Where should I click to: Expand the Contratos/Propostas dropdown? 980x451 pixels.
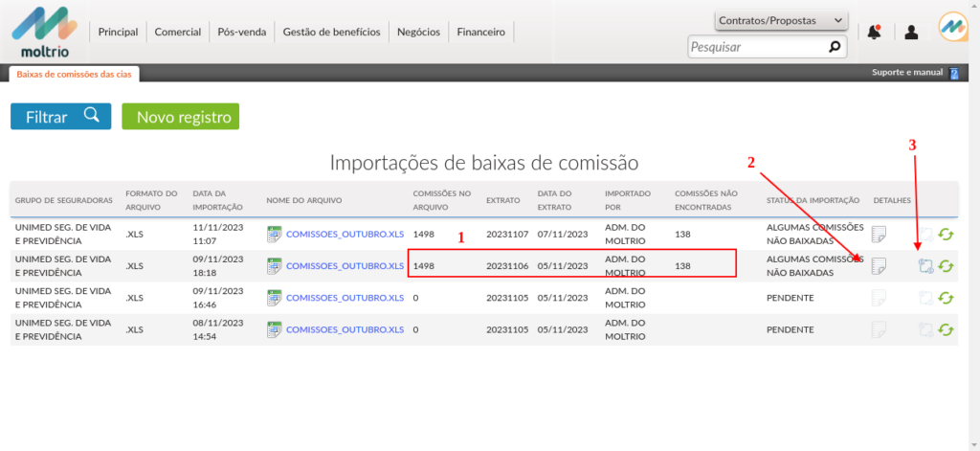pyautogui.click(x=781, y=20)
